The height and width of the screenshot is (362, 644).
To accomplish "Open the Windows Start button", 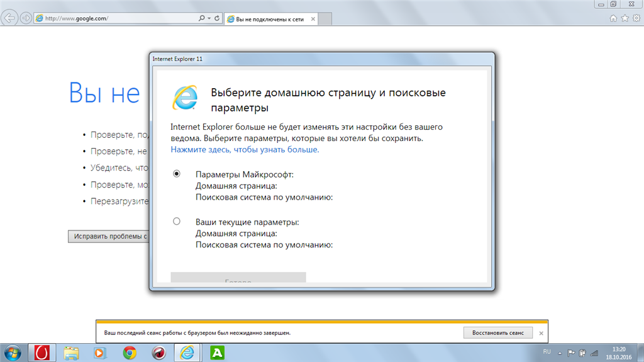I will (x=13, y=353).
